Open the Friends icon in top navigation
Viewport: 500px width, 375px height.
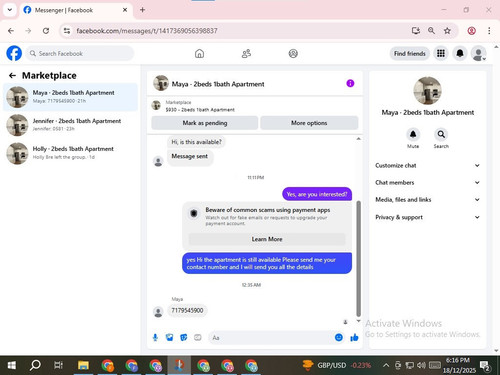pos(246,53)
